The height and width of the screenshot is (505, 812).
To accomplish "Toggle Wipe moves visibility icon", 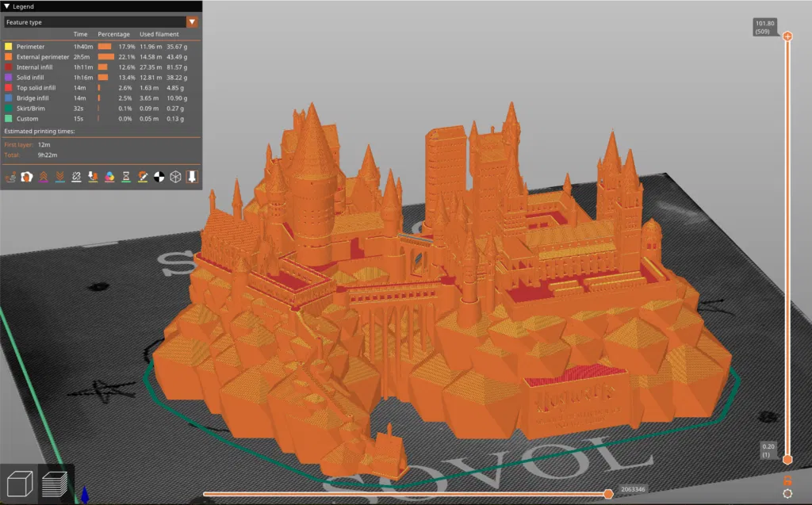I will click(x=27, y=177).
